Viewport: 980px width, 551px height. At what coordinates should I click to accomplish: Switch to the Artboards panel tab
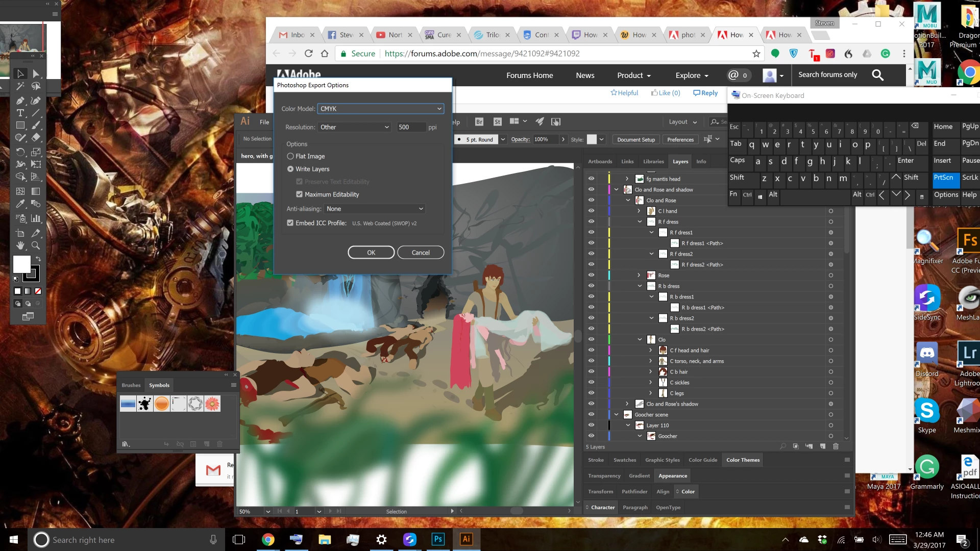point(600,161)
